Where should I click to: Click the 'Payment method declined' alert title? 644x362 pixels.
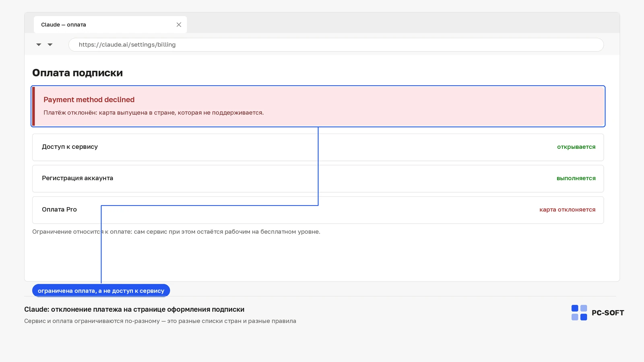tap(89, 100)
